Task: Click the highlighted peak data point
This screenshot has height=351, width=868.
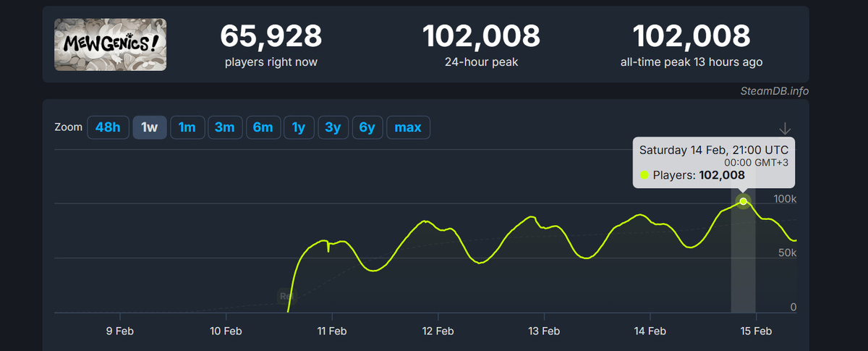Action: click(743, 201)
